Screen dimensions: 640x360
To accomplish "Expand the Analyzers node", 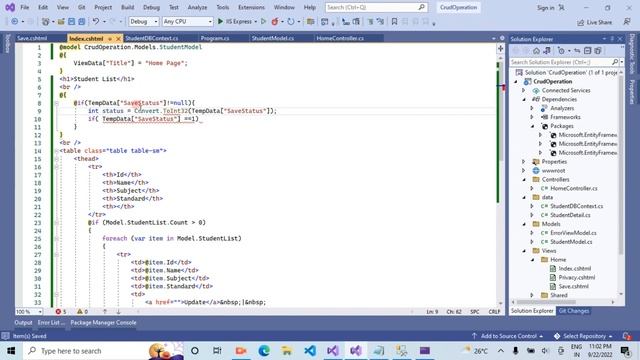I will [532, 108].
